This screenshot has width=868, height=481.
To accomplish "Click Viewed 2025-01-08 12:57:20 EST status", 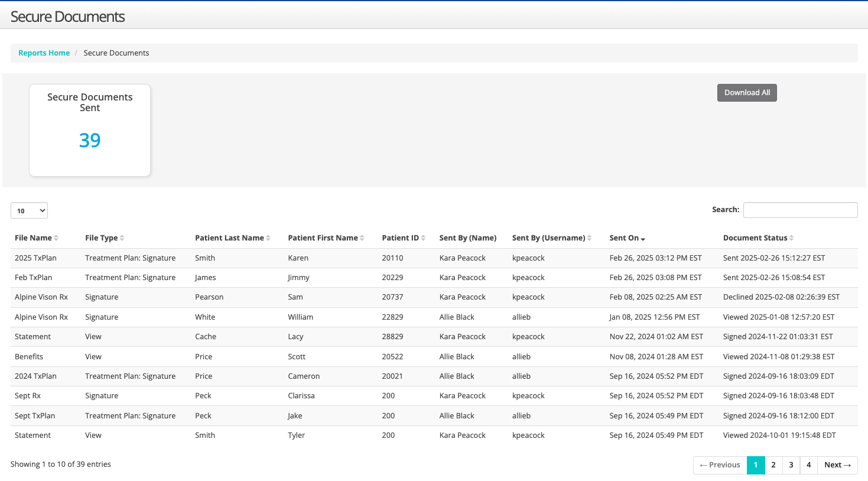I will click(779, 317).
